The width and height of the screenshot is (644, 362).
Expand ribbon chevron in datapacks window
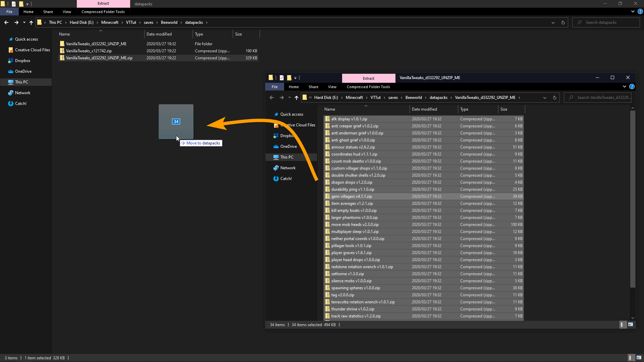coord(633,11)
